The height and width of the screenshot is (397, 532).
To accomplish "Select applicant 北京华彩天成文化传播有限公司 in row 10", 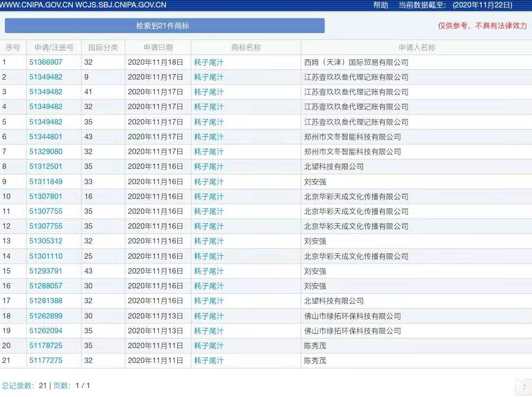I will click(356, 197).
